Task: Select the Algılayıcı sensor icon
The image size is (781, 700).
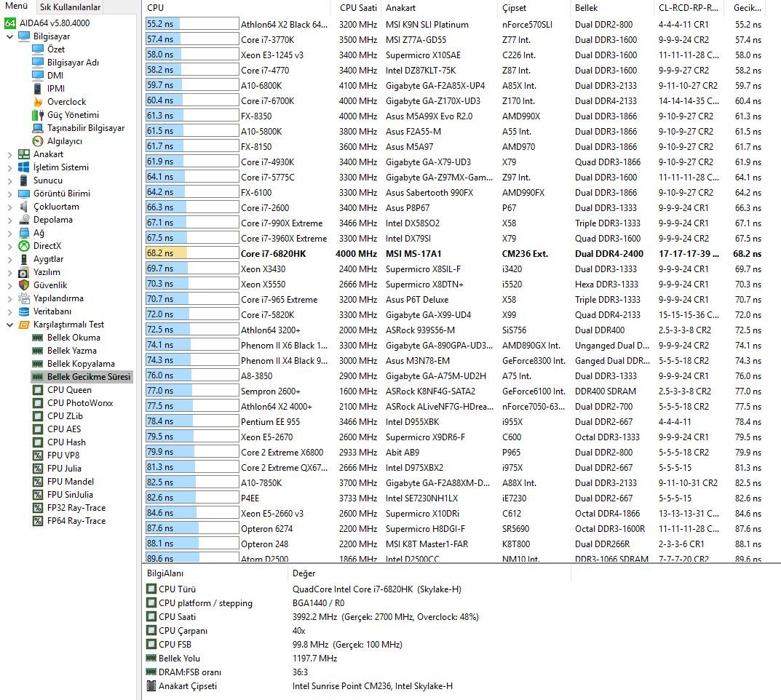Action: [x=38, y=141]
